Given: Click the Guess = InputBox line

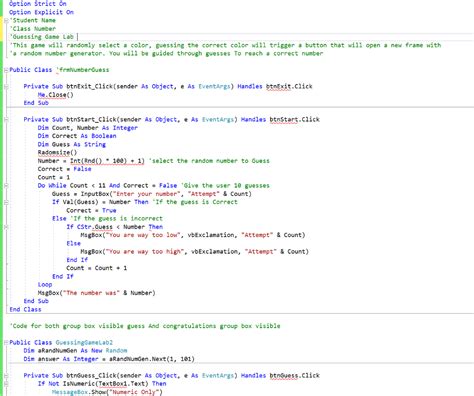Looking at the screenshot, I should coord(152,194).
